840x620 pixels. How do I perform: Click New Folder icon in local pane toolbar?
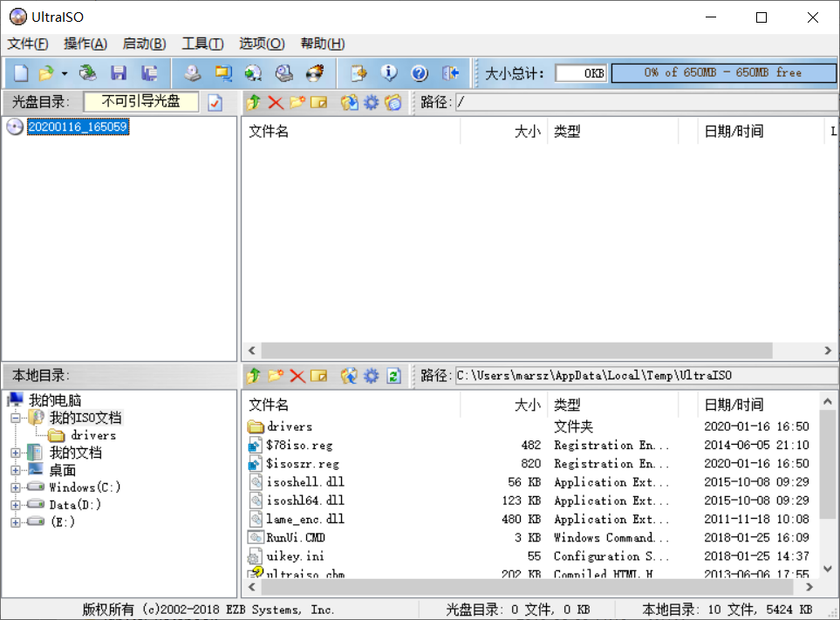[x=276, y=376]
